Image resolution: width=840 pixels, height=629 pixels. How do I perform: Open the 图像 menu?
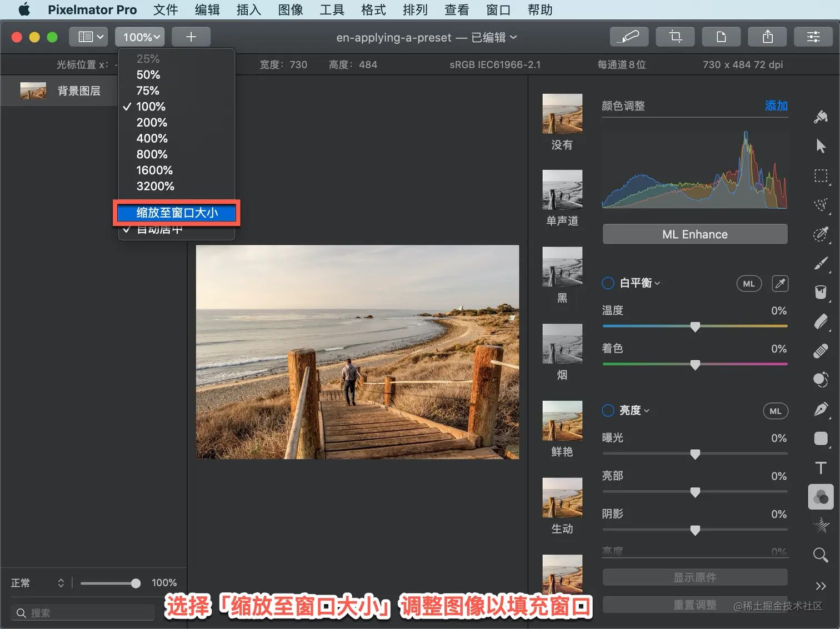coord(291,10)
